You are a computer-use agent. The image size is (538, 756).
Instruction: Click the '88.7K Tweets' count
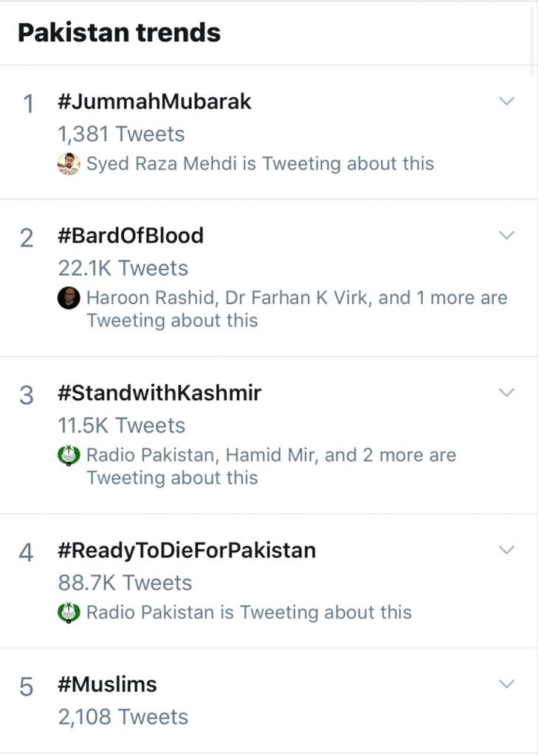tap(125, 583)
